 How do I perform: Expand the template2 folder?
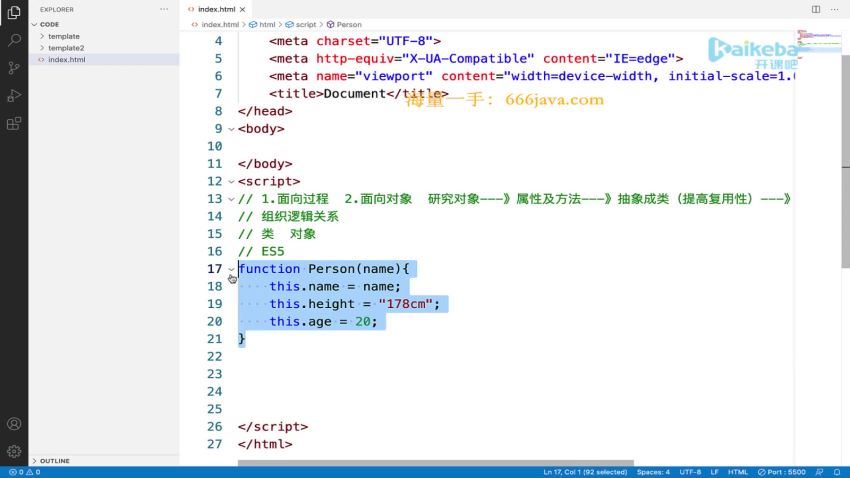(x=66, y=48)
